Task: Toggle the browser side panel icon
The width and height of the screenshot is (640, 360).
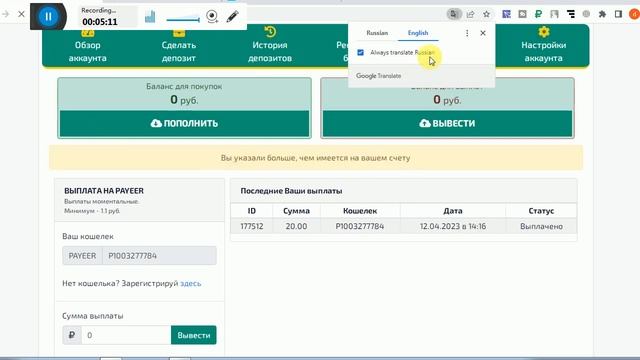Action: (x=618, y=14)
